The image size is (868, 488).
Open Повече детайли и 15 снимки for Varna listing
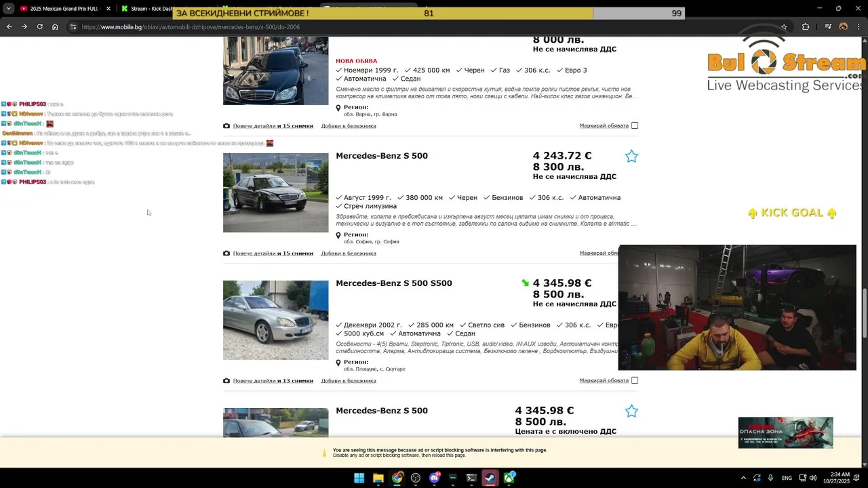[x=273, y=126]
